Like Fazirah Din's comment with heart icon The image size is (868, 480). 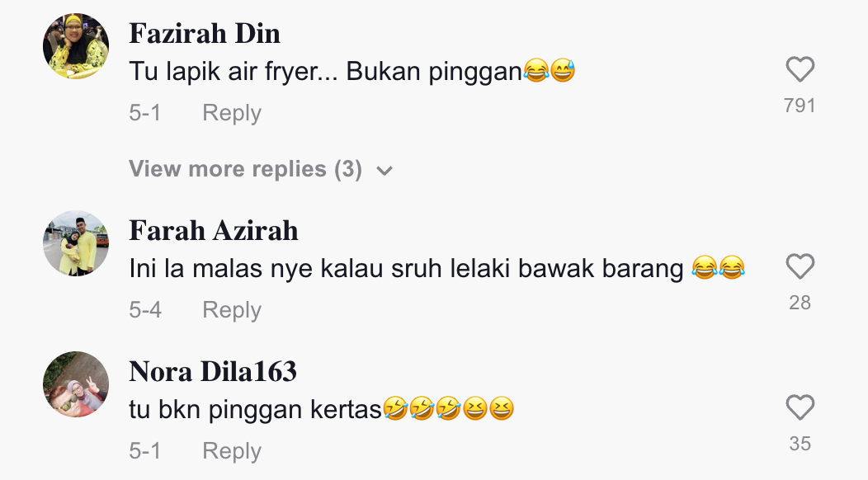point(800,70)
